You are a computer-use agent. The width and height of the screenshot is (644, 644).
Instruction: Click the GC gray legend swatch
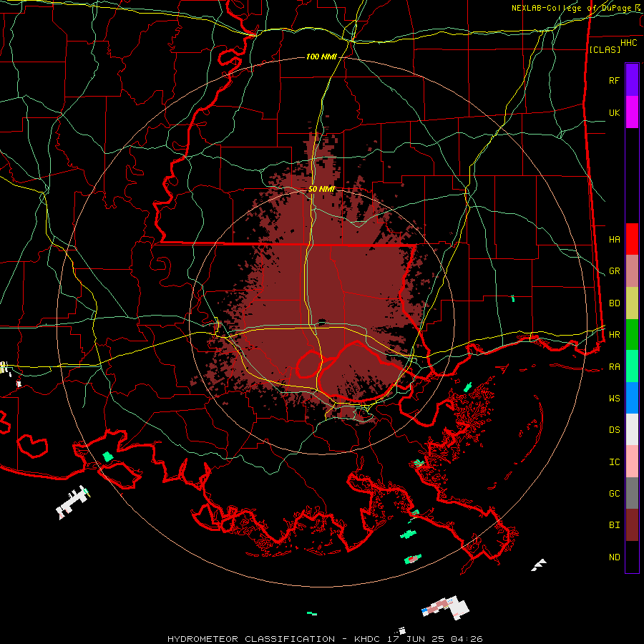632,493
